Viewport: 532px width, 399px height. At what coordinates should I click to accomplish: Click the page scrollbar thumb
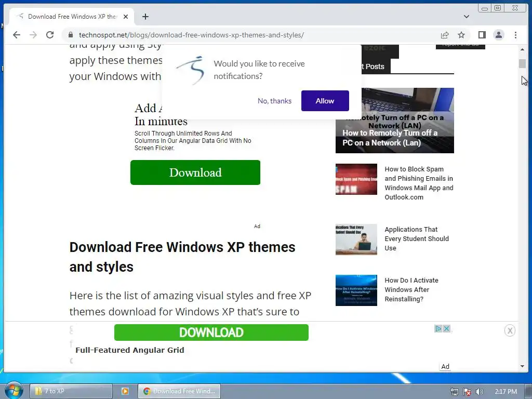[x=522, y=63]
